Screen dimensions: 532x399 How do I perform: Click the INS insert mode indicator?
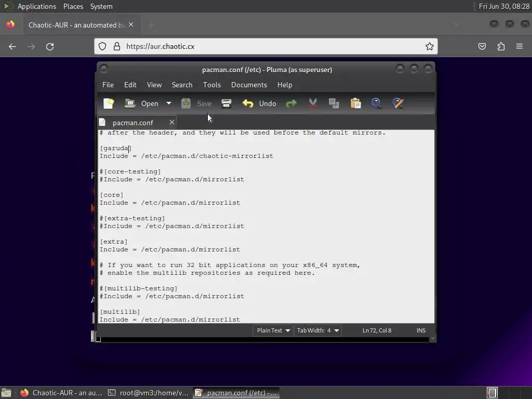point(421,330)
